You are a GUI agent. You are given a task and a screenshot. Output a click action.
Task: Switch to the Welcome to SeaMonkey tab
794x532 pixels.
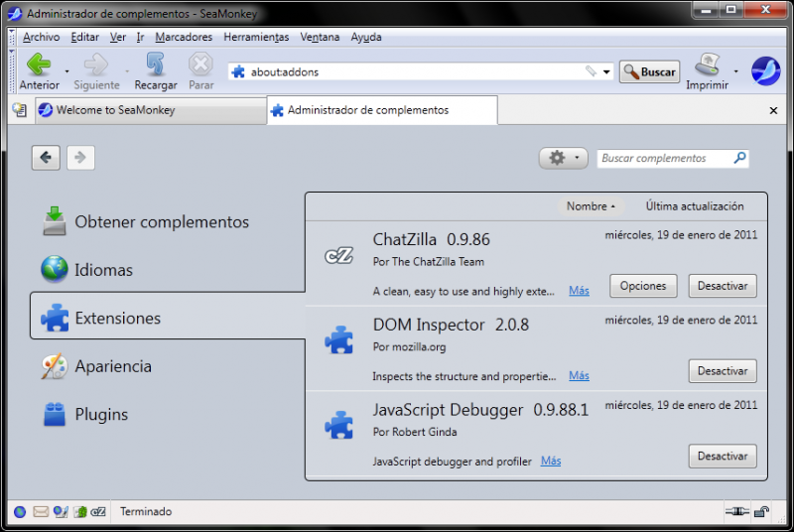point(151,110)
